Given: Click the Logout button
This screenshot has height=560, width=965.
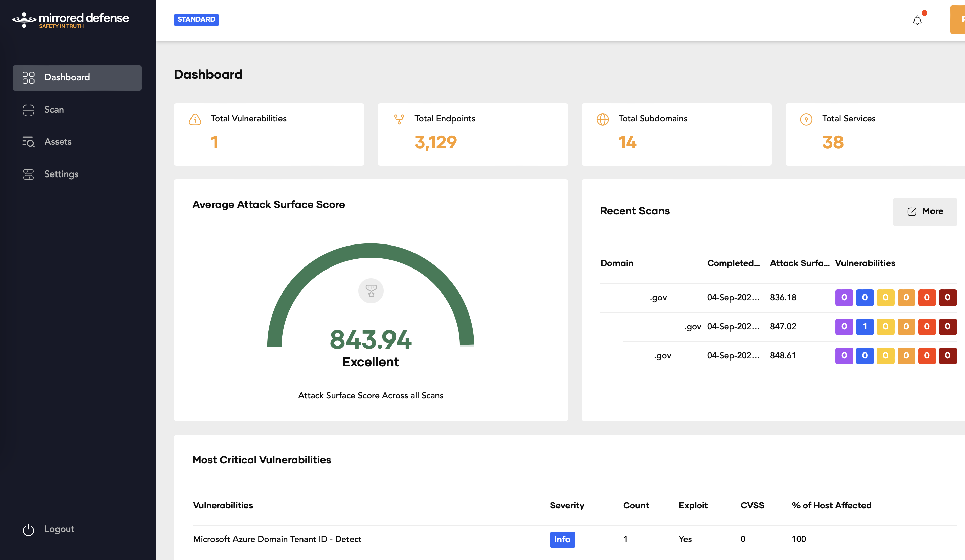Looking at the screenshot, I should tap(59, 529).
